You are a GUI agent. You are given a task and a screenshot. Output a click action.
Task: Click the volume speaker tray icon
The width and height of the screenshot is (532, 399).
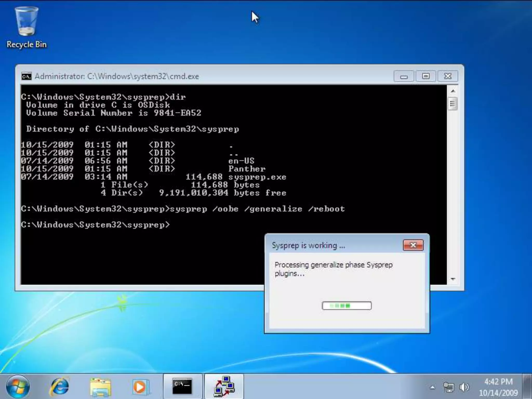[x=464, y=387]
